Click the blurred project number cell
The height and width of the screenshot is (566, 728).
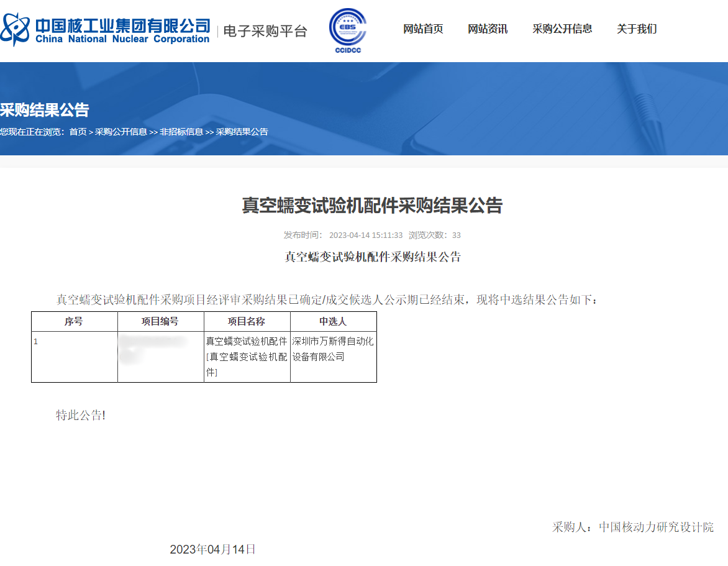tap(161, 357)
